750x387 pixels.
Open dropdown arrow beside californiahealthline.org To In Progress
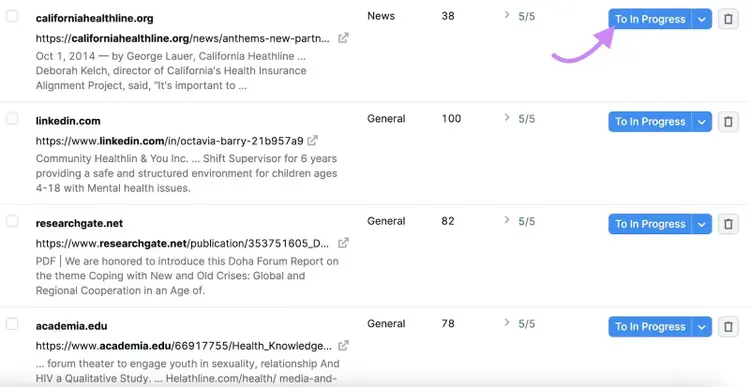coord(702,19)
